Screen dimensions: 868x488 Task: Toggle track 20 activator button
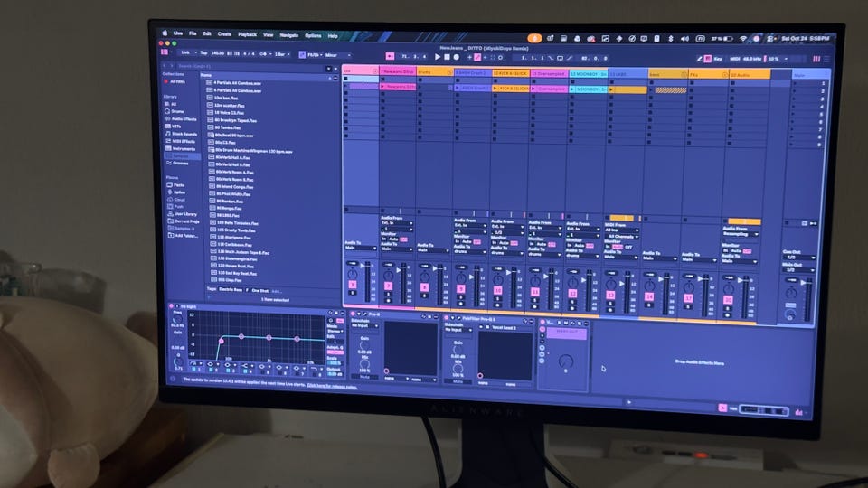click(728, 299)
